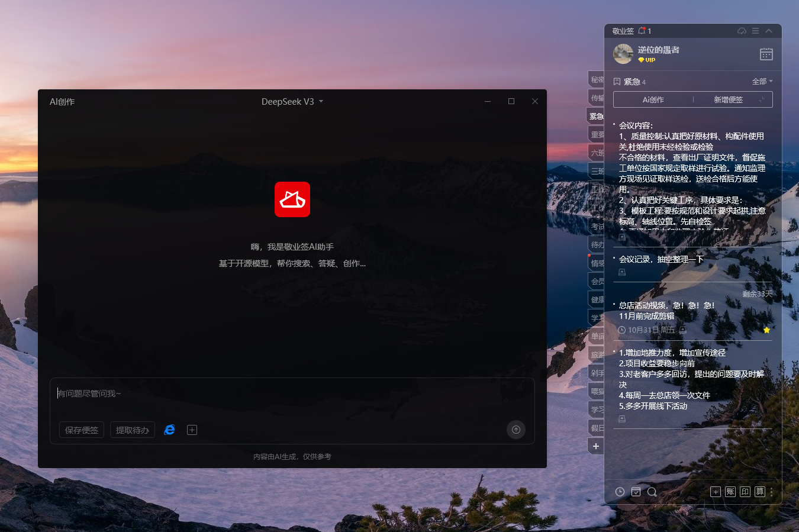Click the 提取待办 button
The height and width of the screenshot is (532, 799).
tap(133, 430)
